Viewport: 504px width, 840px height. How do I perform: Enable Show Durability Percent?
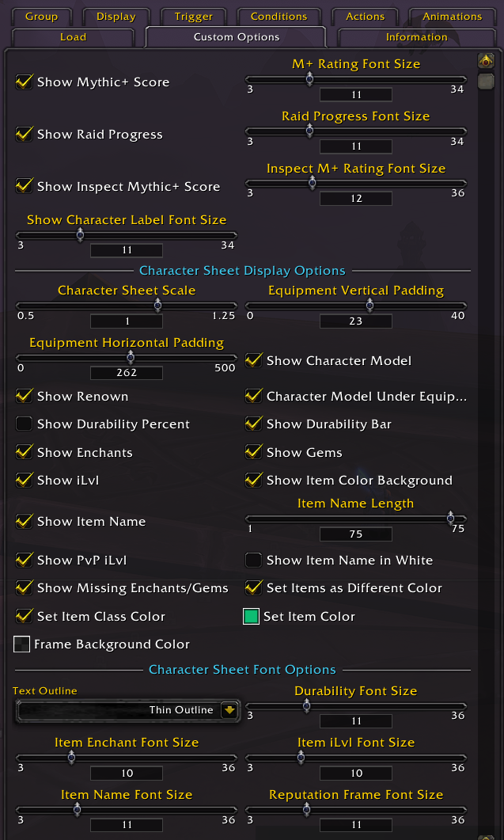coord(25,424)
